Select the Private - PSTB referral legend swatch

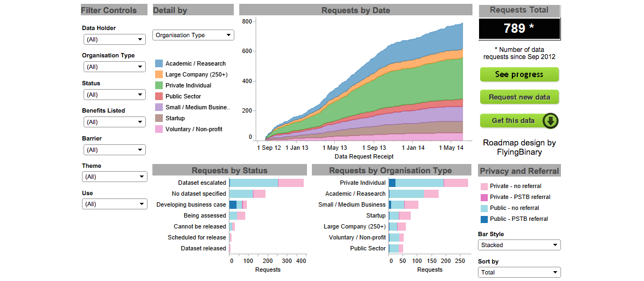point(484,197)
